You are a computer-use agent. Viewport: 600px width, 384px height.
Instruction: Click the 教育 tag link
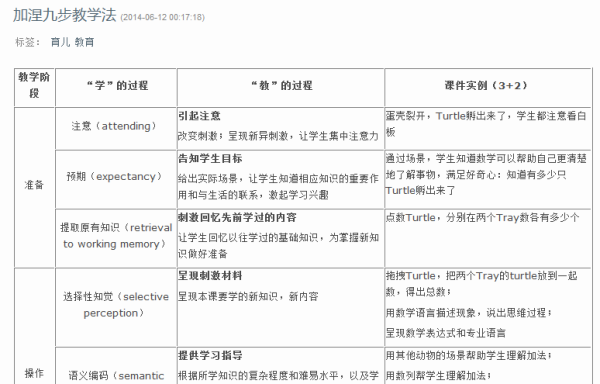pyautogui.click(x=84, y=42)
